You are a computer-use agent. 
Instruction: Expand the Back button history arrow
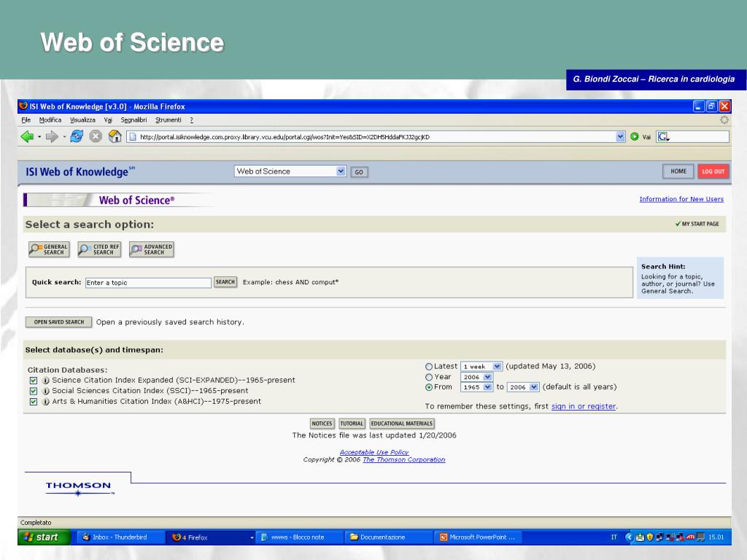[39, 137]
